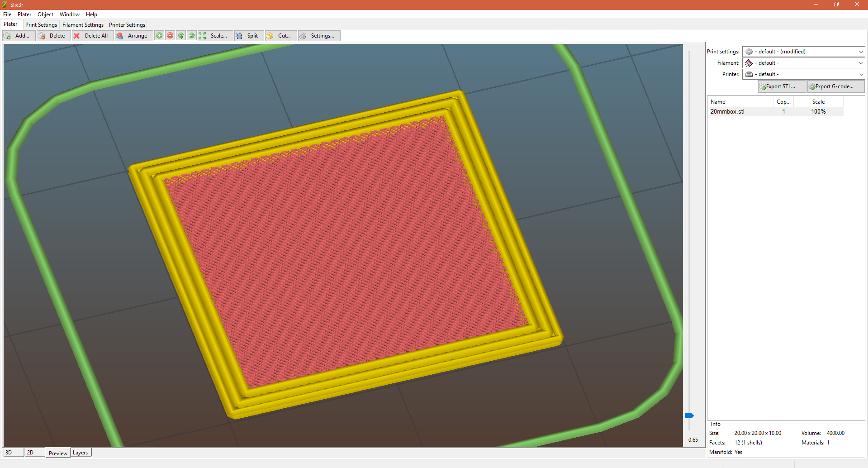The width and height of the screenshot is (868, 468).
Task: Click the size value 20.00 x 20.00 x 10.00
Action: [x=758, y=433]
